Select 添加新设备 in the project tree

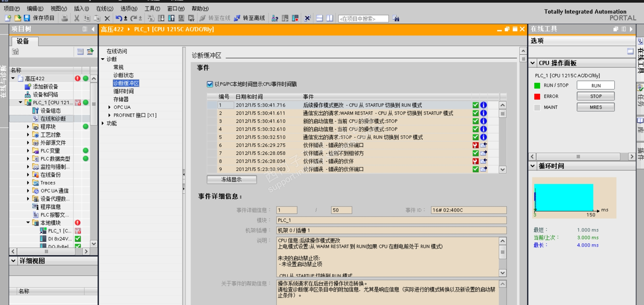[x=45, y=87]
